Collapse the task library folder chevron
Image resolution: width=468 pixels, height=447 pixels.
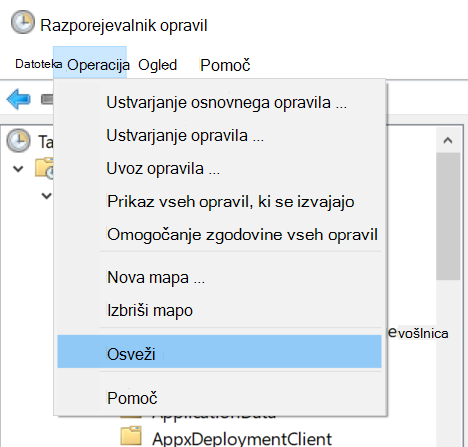click(18, 169)
